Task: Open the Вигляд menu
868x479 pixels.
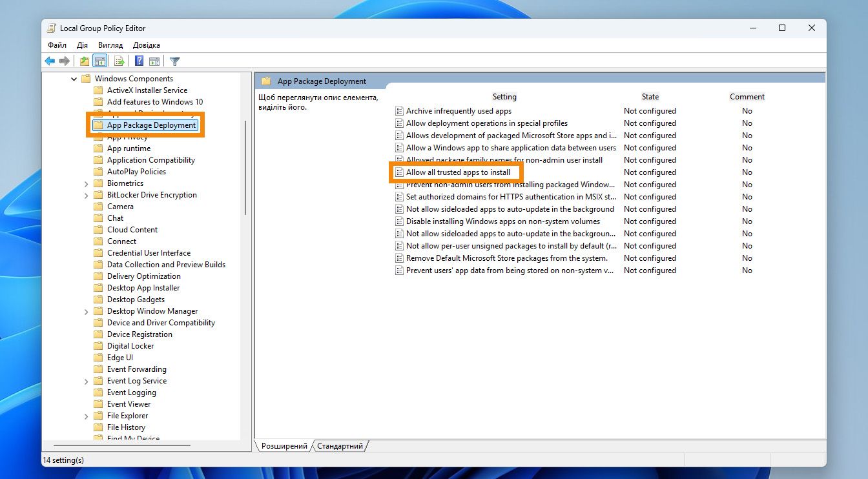Action: coord(110,45)
